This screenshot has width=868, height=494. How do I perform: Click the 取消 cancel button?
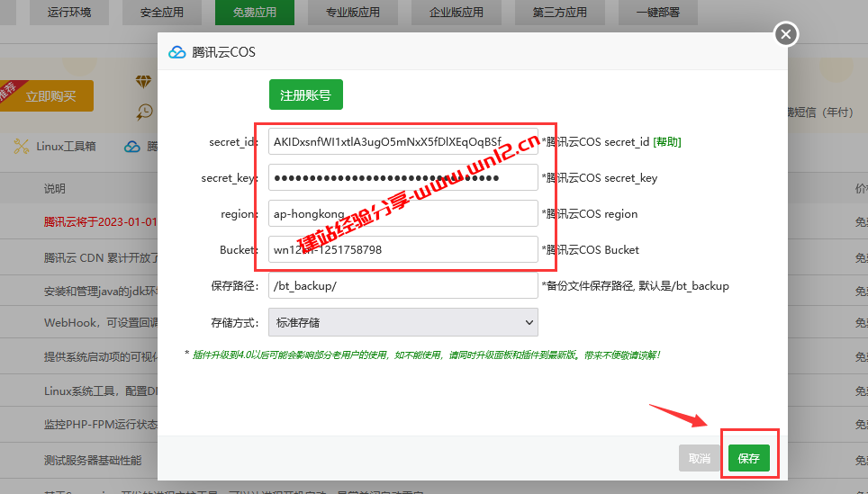point(700,458)
